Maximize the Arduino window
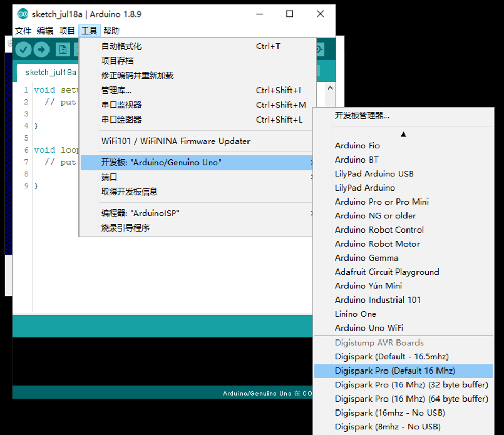 coord(290,14)
